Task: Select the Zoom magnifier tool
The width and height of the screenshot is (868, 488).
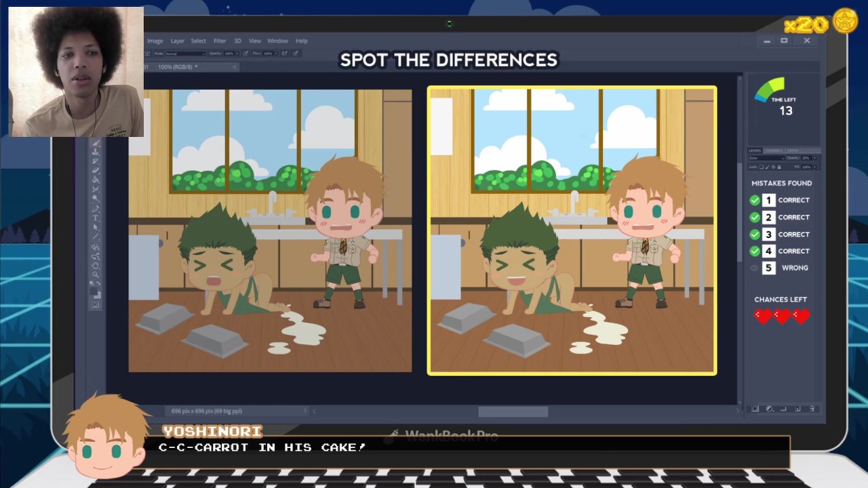Action: [96, 268]
